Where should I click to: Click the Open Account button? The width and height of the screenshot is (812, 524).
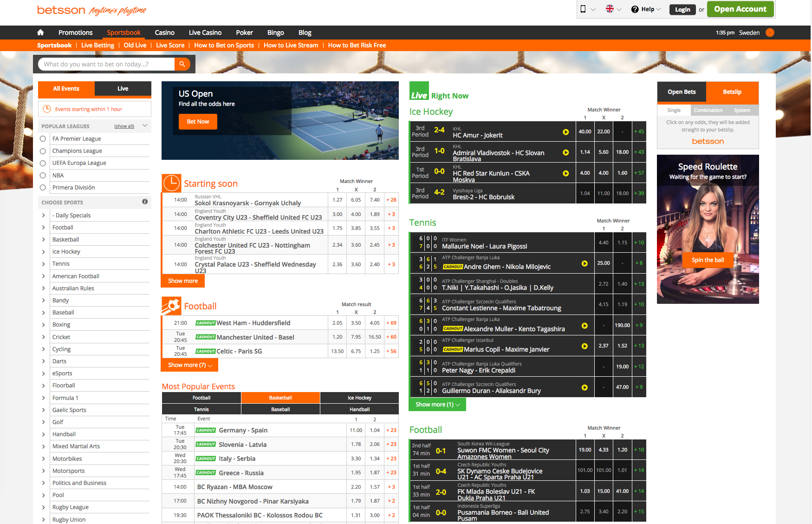(x=740, y=9)
